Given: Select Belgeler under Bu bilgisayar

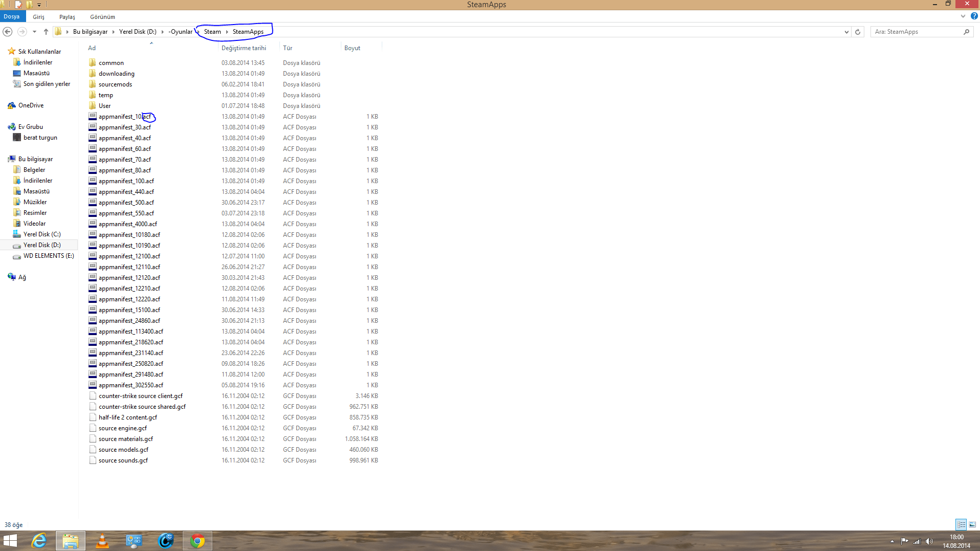Looking at the screenshot, I should point(34,170).
